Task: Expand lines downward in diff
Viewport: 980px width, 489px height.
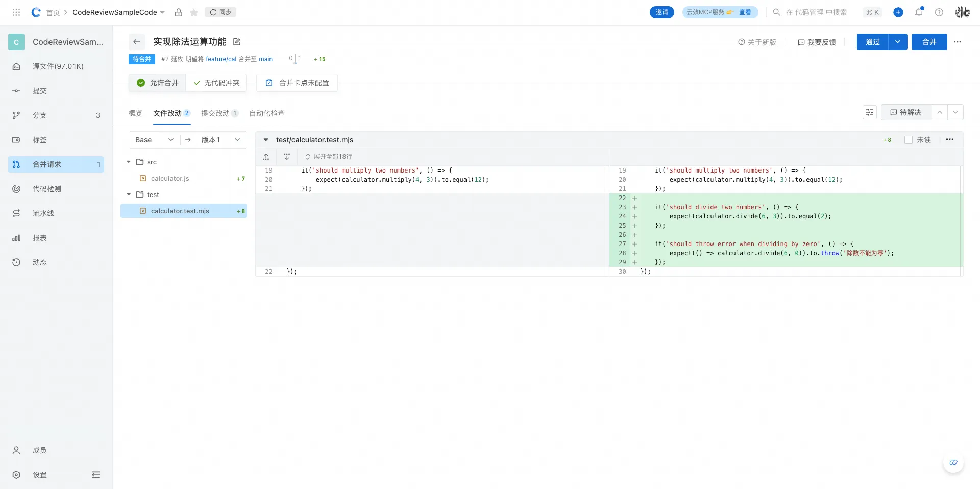Action: point(287,157)
